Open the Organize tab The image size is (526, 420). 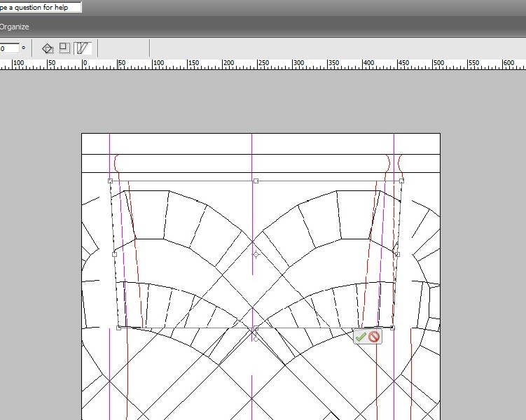[14, 27]
